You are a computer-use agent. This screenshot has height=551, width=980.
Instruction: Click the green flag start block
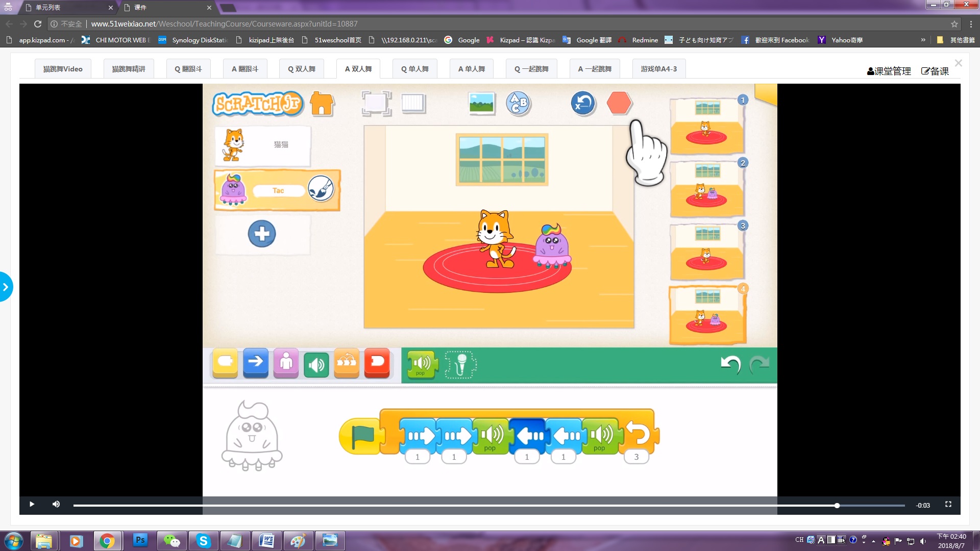click(x=361, y=436)
